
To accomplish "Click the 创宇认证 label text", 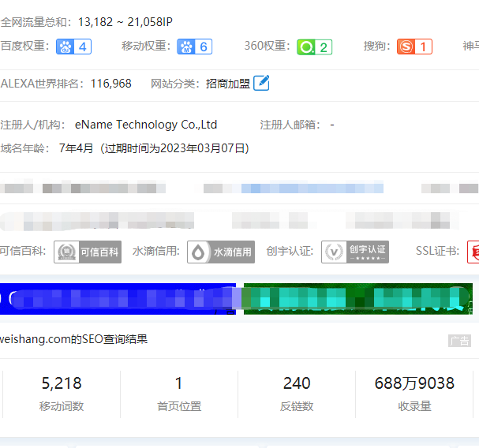I will tap(290, 251).
